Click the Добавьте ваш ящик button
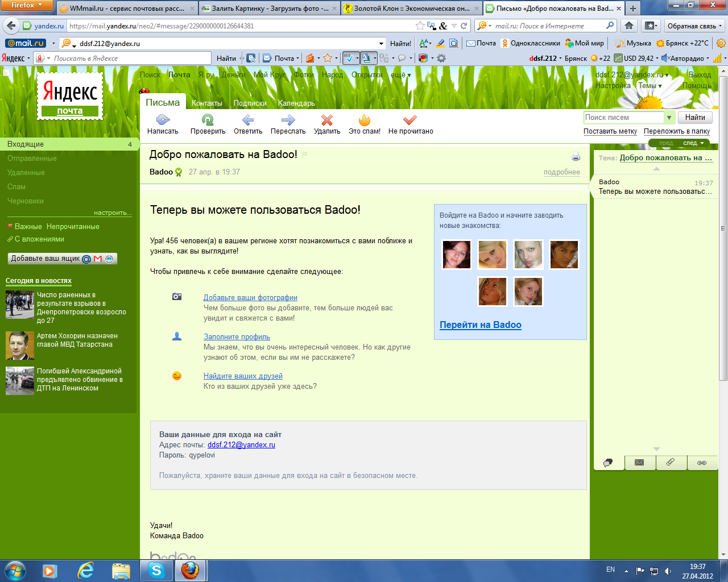 (x=63, y=259)
